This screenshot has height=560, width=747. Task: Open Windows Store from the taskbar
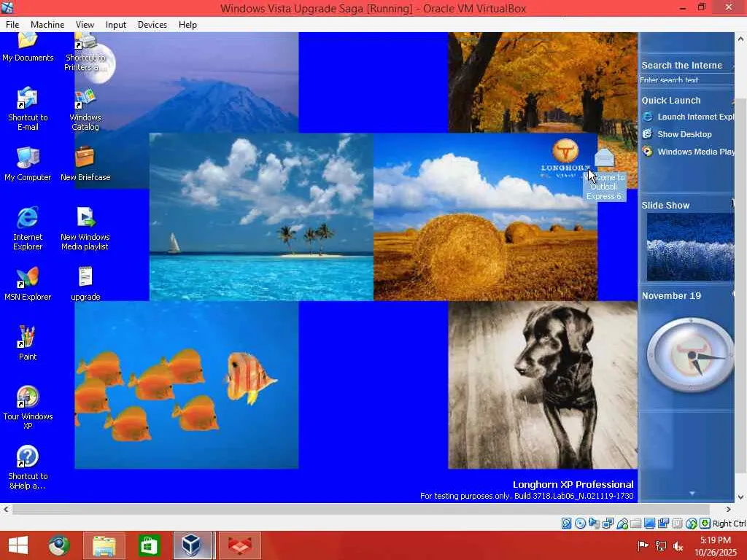pos(149,545)
